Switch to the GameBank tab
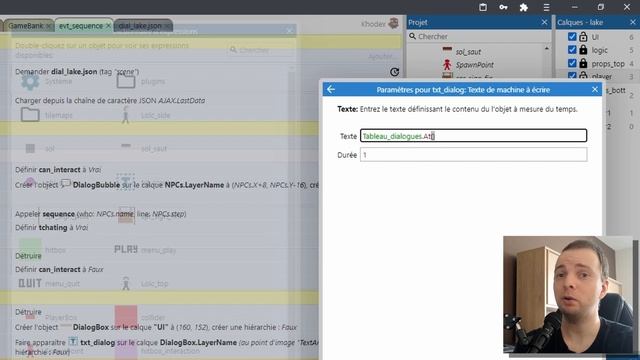This screenshot has width=640, height=360. point(25,26)
